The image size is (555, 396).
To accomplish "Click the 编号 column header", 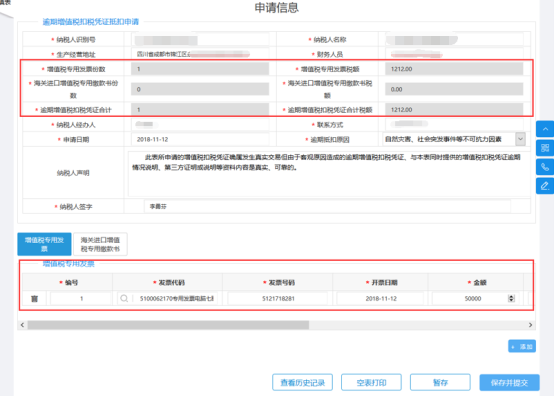I will (69, 282).
